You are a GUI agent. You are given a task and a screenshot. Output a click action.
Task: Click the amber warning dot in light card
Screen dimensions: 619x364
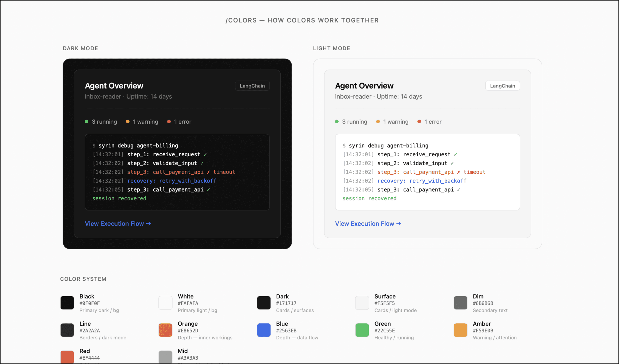pyautogui.click(x=378, y=121)
